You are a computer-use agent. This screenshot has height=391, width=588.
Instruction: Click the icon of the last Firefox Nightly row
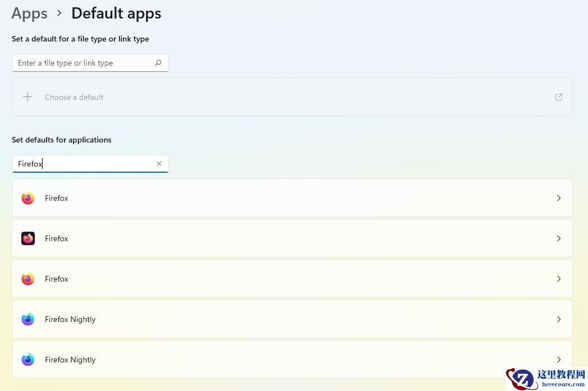pos(27,360)
